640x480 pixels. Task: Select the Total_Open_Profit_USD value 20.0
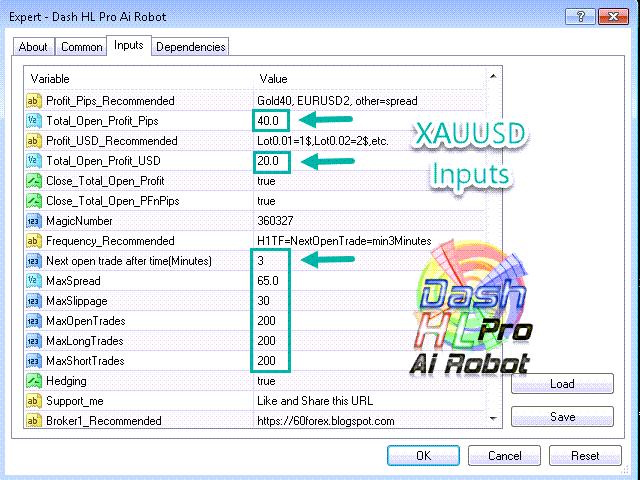[268, 161]
